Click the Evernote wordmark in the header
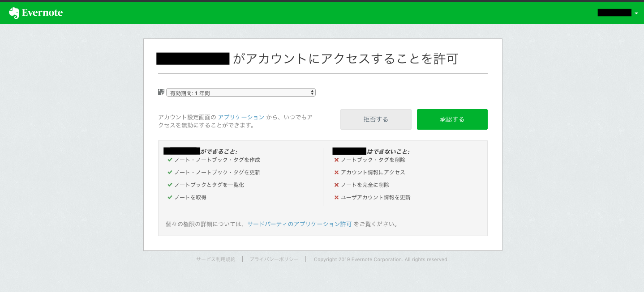The width and height of the screenshot is (644, 292). 42,13
